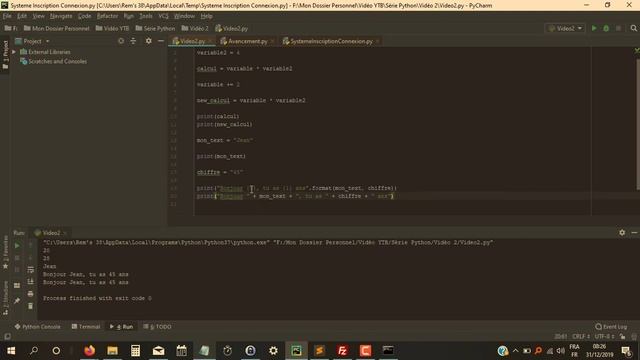
Task: Open Python Console tool window
Action: pyautogui.click(x=37, y=327)
